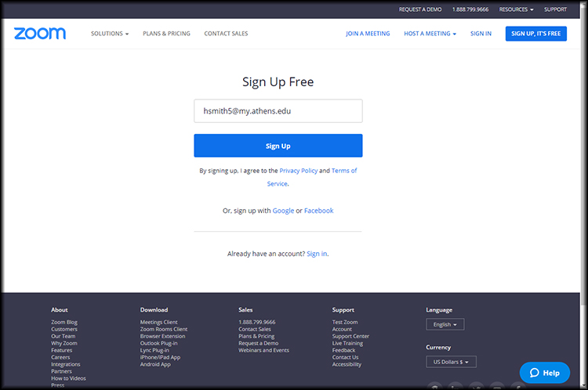
Task: Click Sign In in the navigation bar
Action: (481, 34)
